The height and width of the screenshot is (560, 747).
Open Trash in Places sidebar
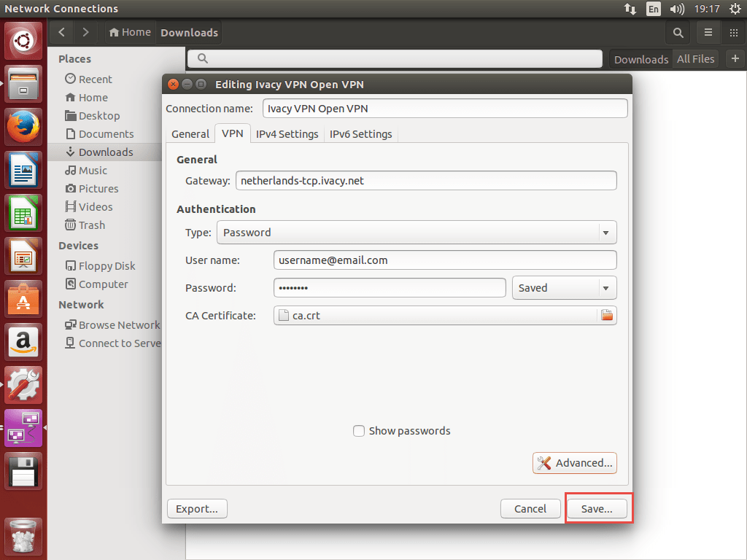coord(85,225)
